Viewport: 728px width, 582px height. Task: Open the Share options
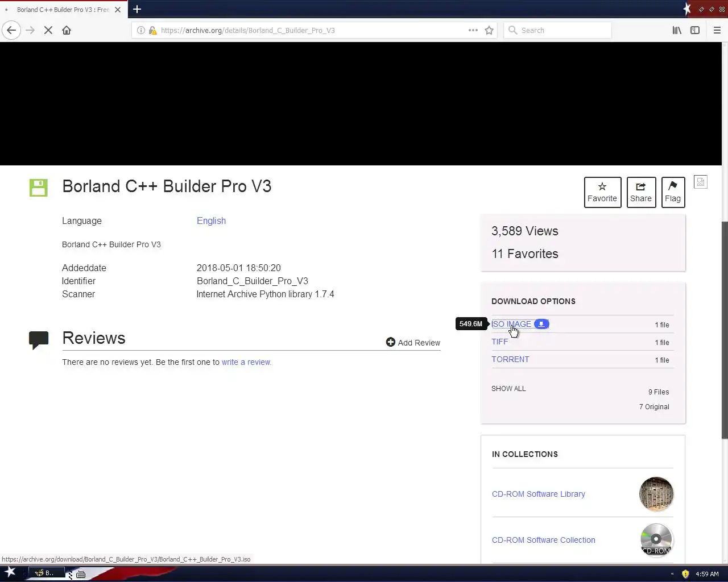tap(641, 192)
